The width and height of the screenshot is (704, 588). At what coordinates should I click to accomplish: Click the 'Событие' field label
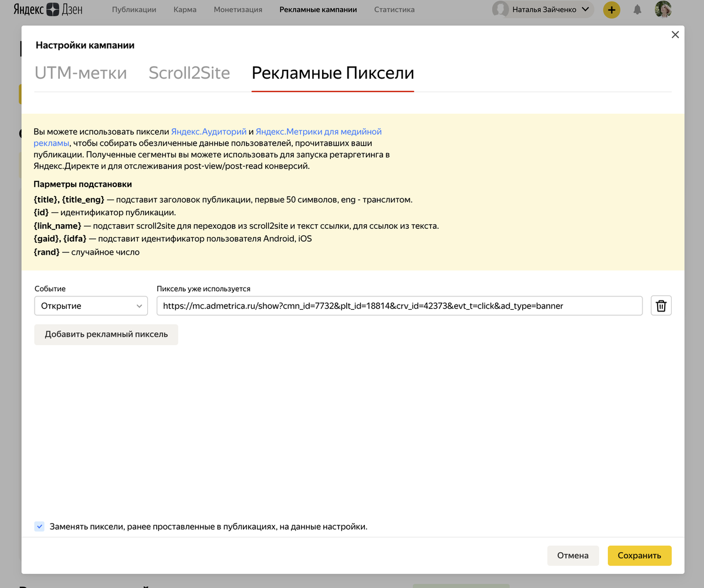[50, 289]
